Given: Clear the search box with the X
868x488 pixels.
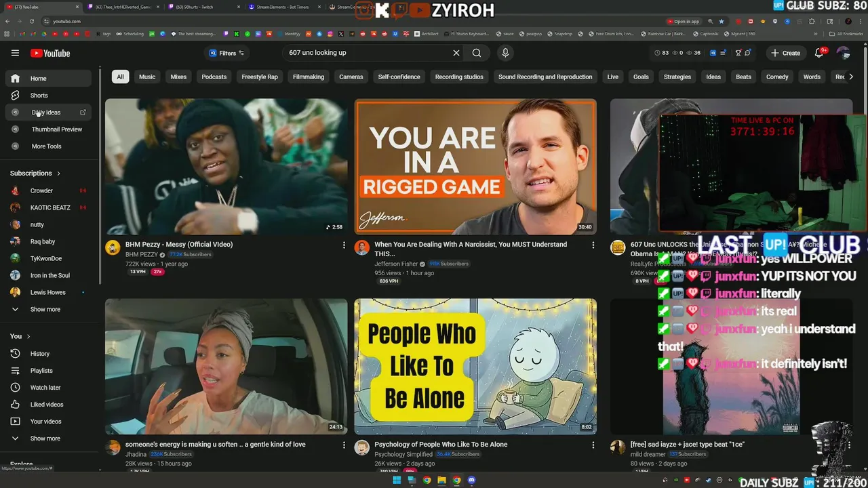Looking at the screenshot, I should tap(456, 53).
